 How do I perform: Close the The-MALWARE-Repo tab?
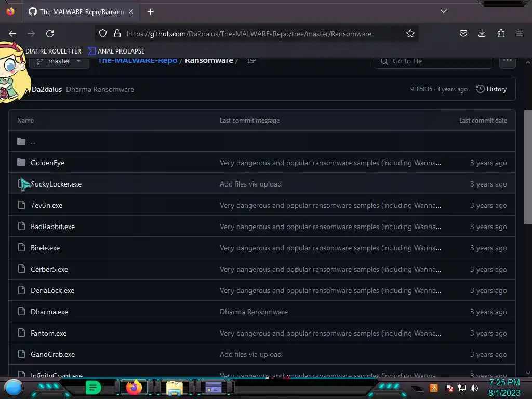[x=131, y=11]
